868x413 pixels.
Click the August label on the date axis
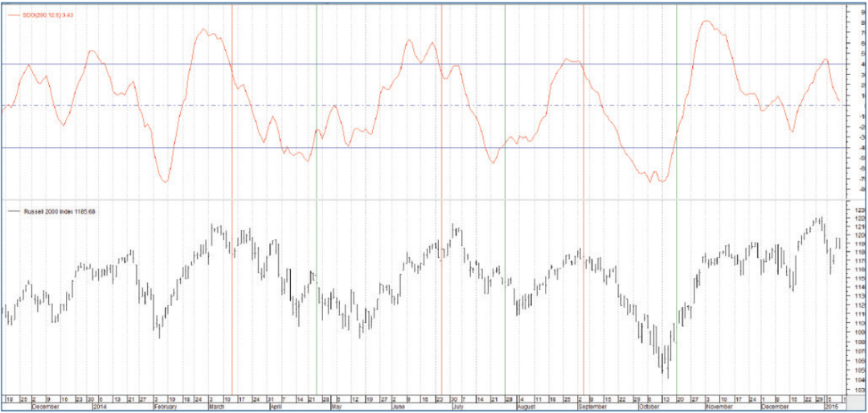[527, 407]
